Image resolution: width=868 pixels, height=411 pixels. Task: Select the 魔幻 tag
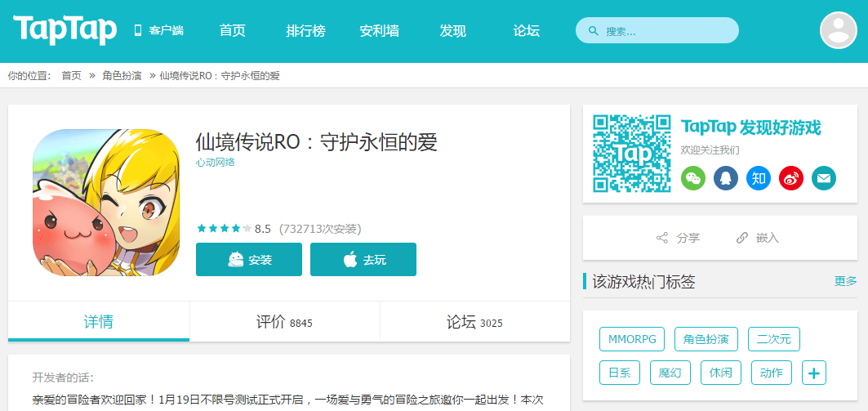click(670, 373)
